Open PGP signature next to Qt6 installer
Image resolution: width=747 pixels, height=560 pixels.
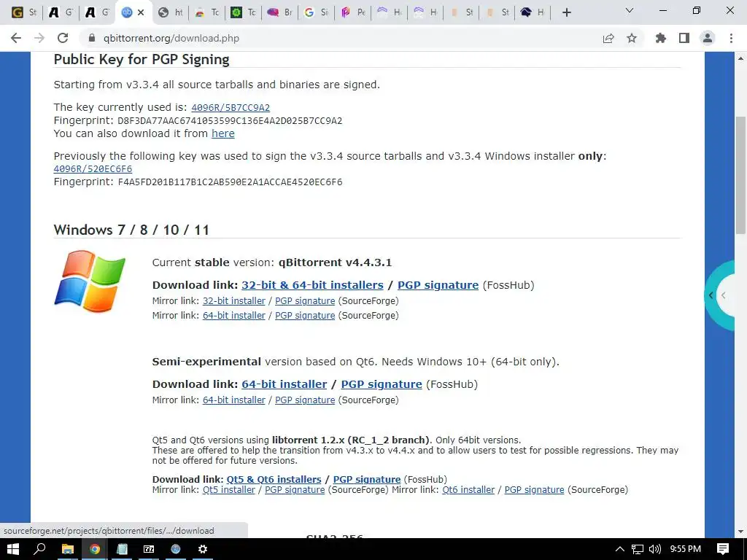pyautogui.click(x=534, y=489)
